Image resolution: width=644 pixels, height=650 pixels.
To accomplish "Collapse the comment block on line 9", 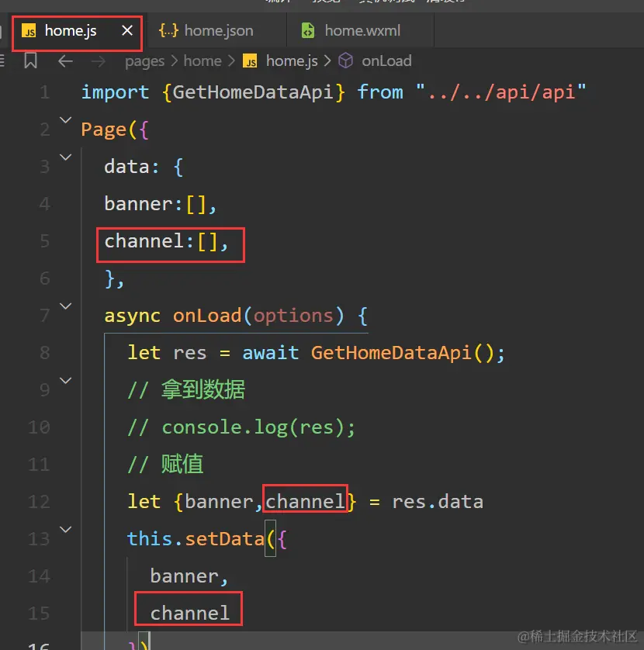I will [x=65, y=381].
